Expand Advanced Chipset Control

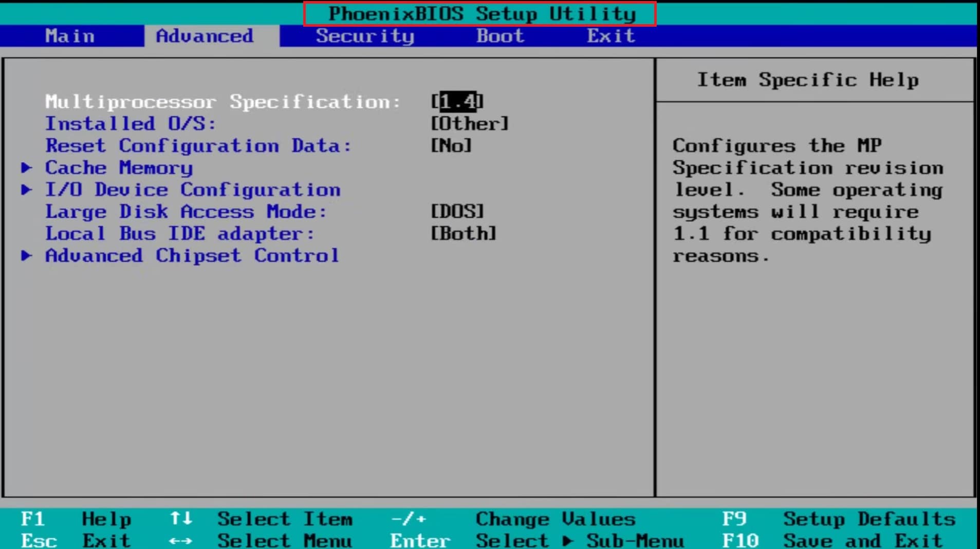coord(192,255)
